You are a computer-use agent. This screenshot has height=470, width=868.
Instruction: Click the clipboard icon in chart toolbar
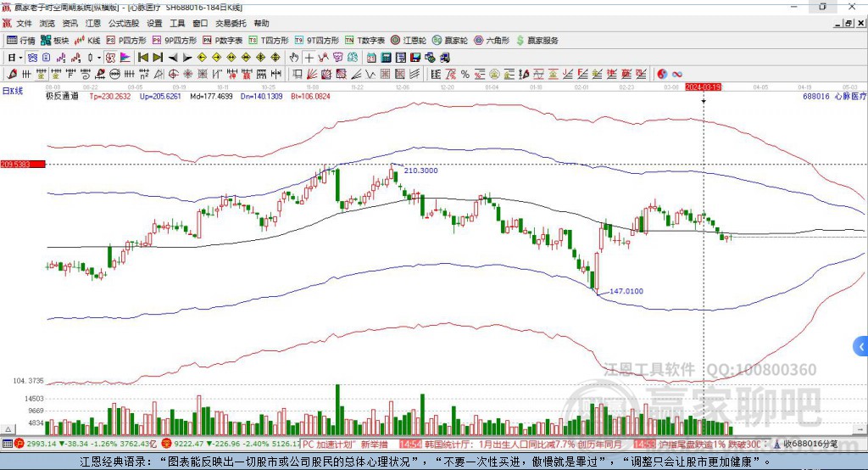[47, 58]
